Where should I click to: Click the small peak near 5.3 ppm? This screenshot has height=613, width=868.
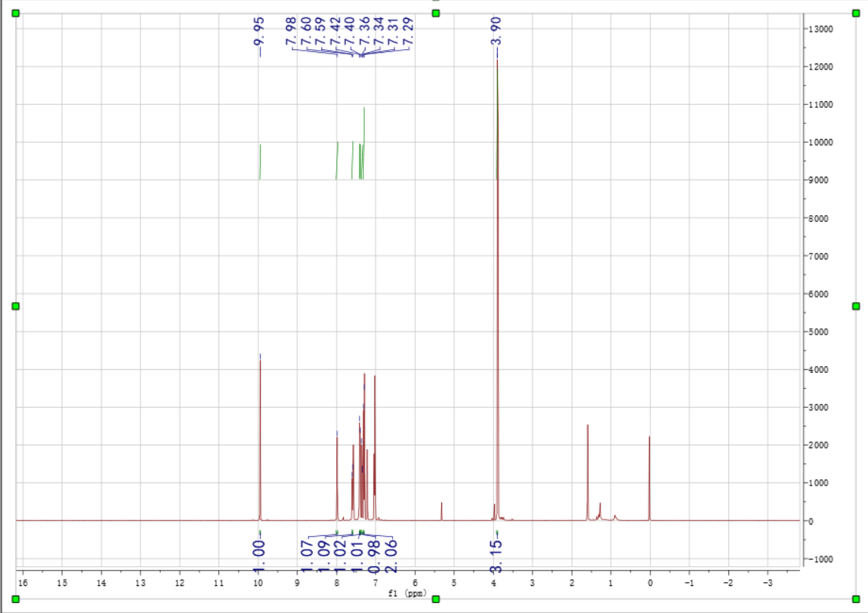point(441,511)
